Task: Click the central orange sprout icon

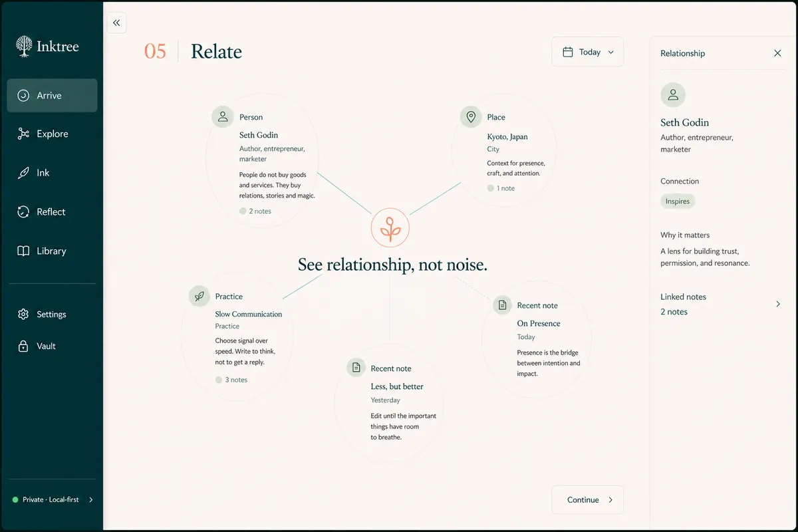Action: tap(390, 228)
